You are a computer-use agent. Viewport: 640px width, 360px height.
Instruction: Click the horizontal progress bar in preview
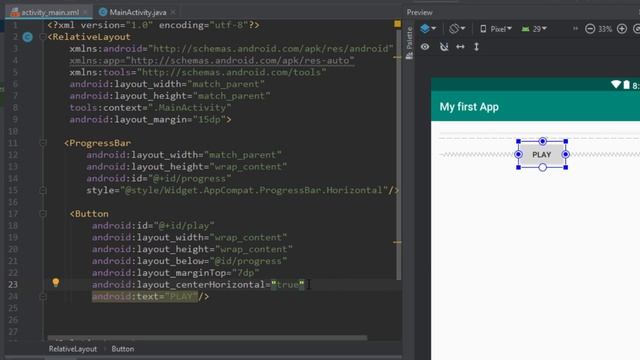[x=540, y=133]
